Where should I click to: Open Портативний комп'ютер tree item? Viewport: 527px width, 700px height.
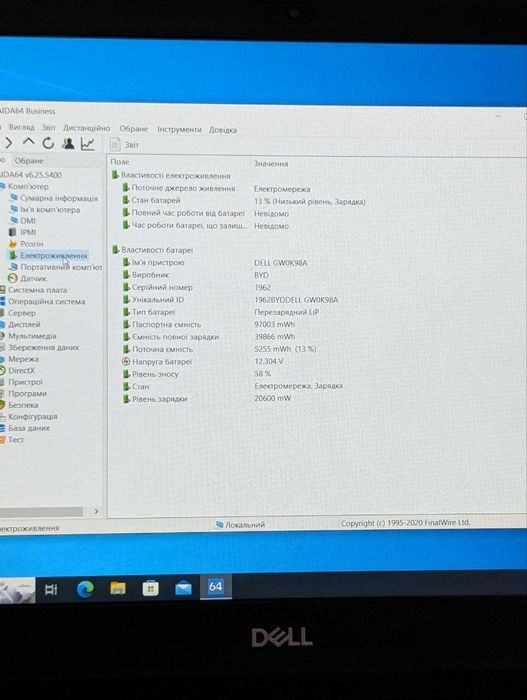point(56,267)
